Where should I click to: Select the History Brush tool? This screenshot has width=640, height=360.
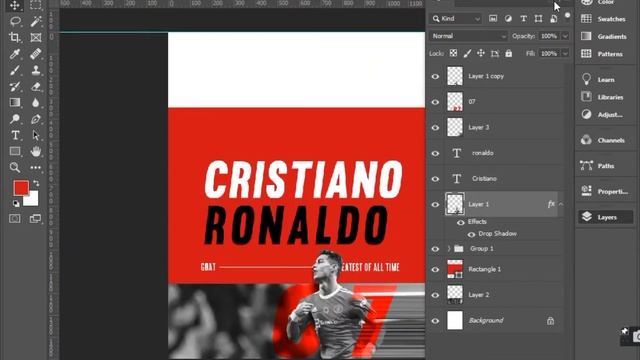(15, 87)
